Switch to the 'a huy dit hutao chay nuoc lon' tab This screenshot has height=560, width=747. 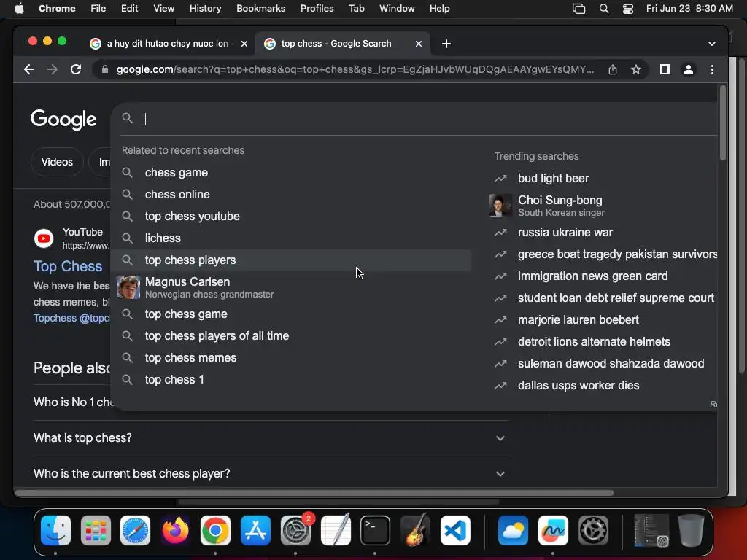(x=167, y=44)
